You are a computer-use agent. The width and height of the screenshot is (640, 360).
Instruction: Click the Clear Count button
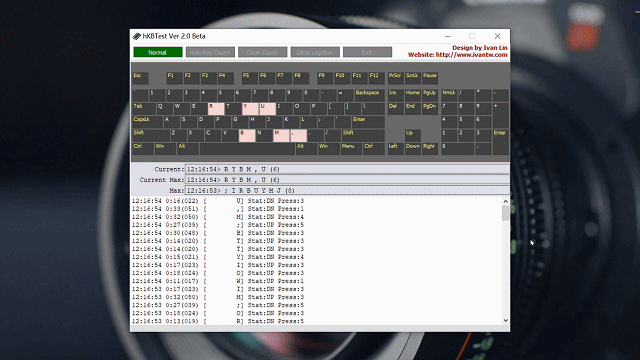(x=262, y=52)
